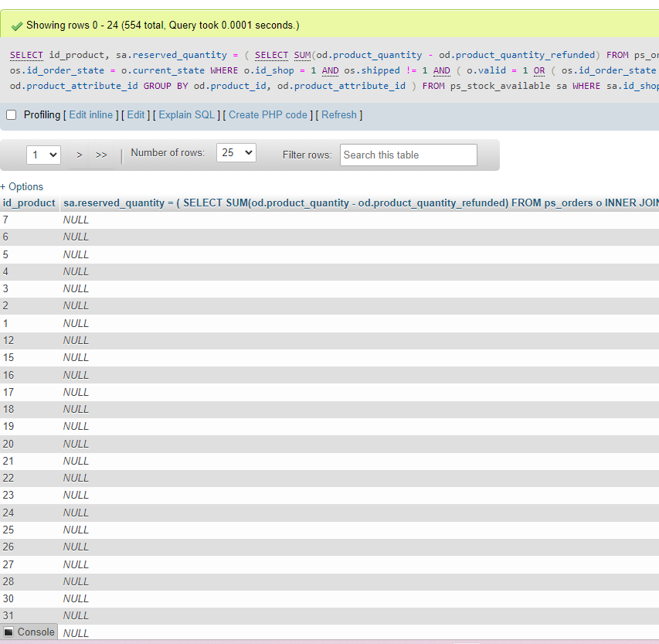
Task: Open the Console panel
Action: [29, 632]
